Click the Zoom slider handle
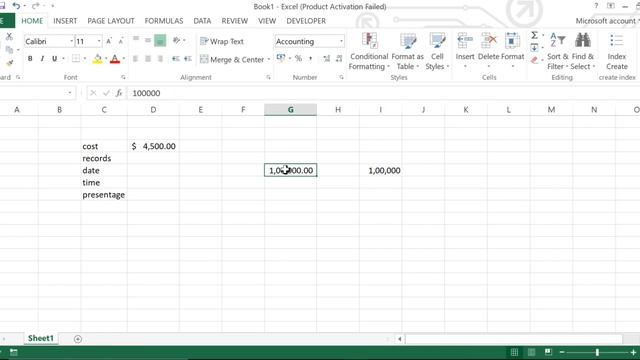Image resolution: width=640 pixels, height=360 pixels. [597, 352]
